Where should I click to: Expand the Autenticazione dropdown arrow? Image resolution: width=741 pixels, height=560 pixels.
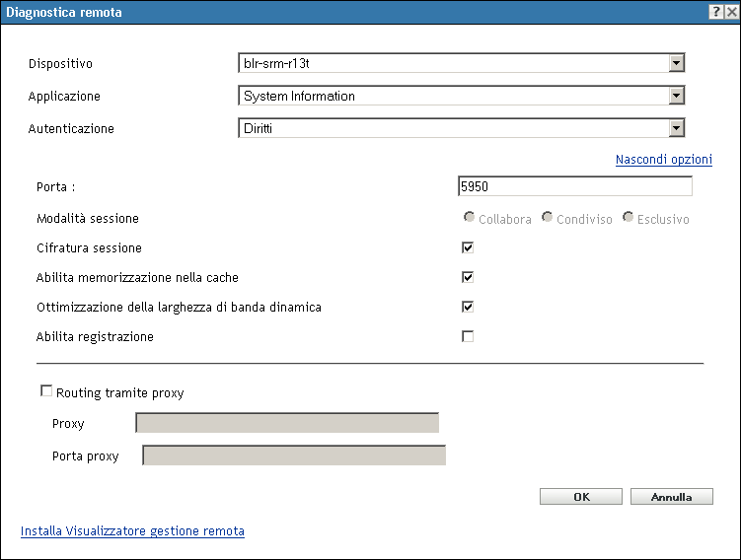click(676, 128)
